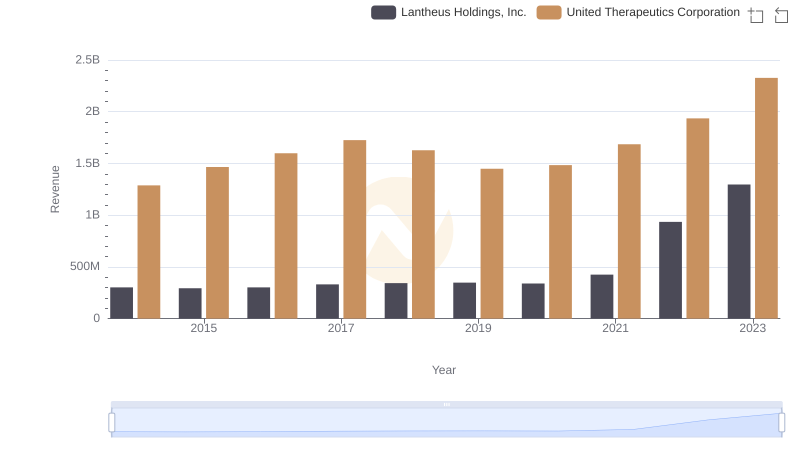Click the left handle of the zoom slider

(112, 422)
